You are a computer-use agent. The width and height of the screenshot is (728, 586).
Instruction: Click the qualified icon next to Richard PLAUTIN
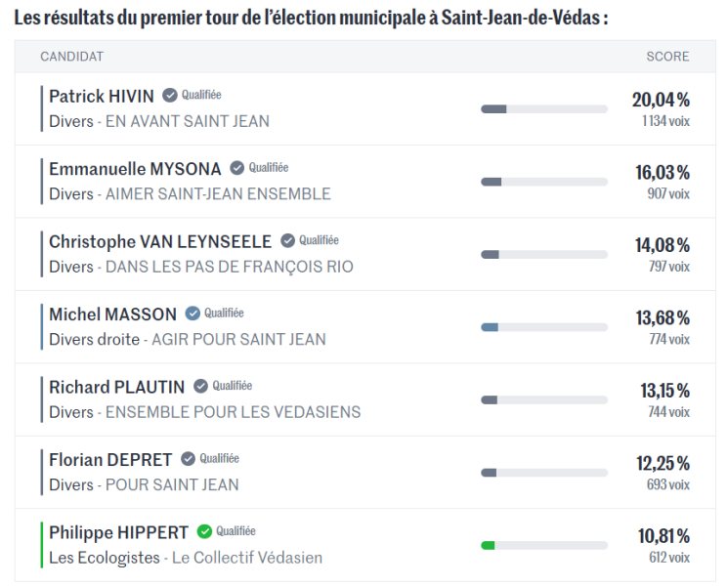point(201,386)
